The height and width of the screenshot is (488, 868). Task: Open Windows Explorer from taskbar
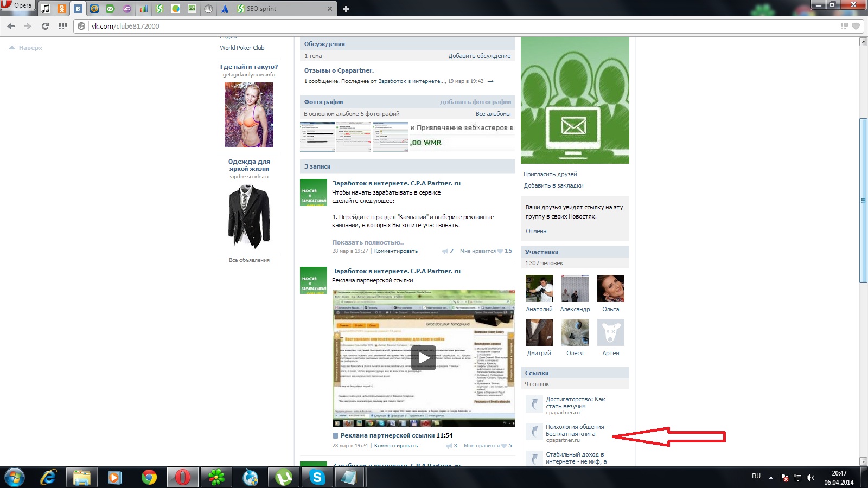82,478
